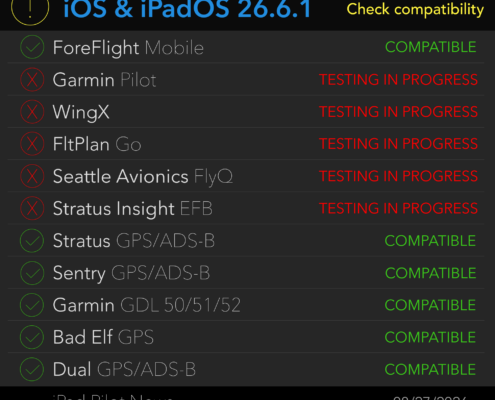
Task: Open the Check compatibility link
Action: [x=415, y=9]
